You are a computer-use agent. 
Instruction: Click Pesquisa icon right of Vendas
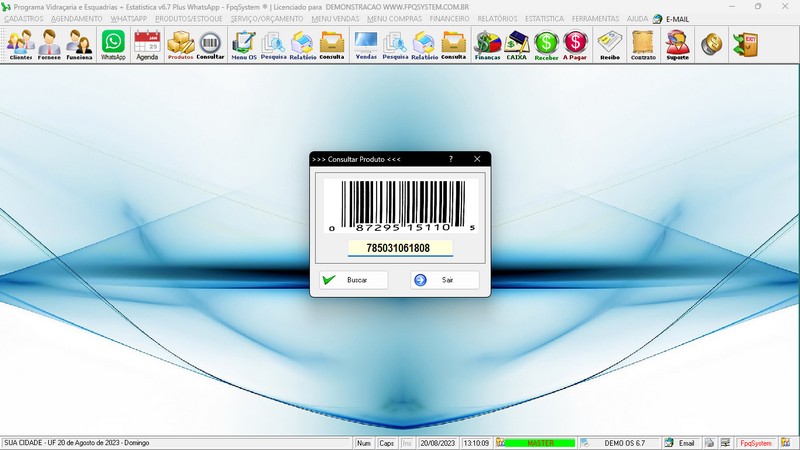point(395,45)
